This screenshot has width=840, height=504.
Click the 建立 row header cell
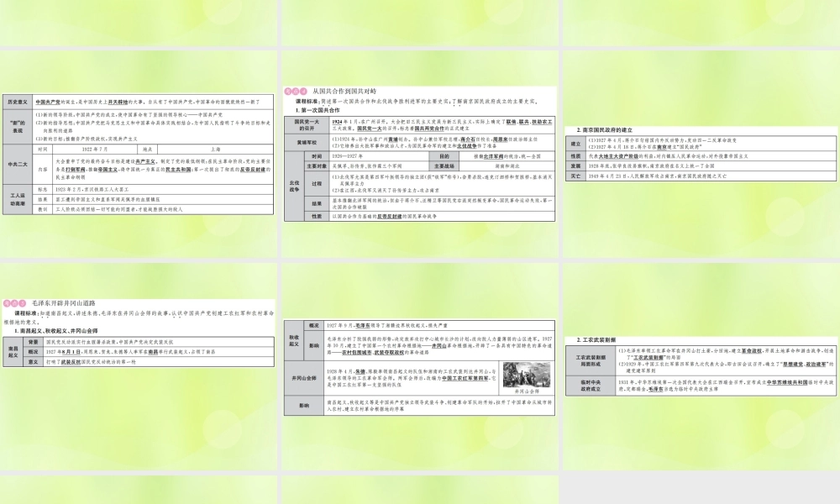(575, 144)
